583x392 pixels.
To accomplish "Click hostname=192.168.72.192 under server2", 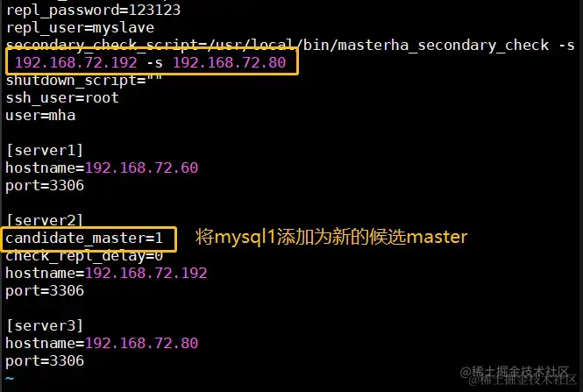I will click(x=106, y=274).
